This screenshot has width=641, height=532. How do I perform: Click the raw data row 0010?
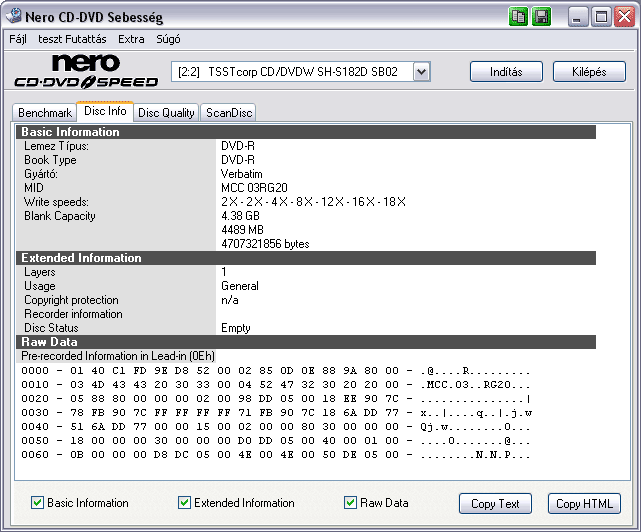tap(276, 385)
